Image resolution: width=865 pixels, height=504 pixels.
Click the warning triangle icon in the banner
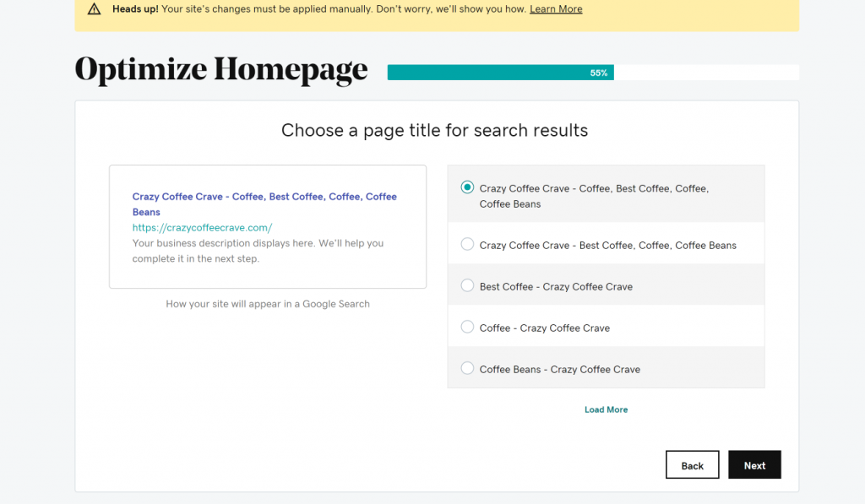[x=94, y=8]
